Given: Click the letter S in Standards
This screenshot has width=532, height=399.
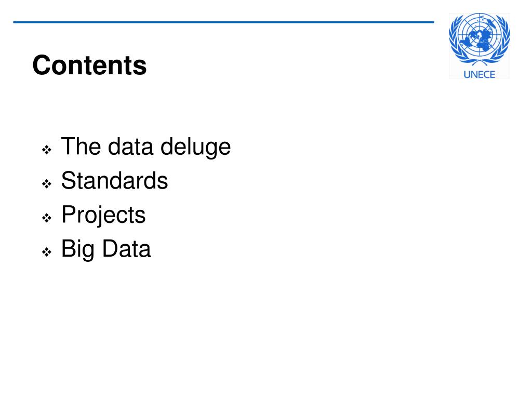Looking at the screenshot, I should (x=69, y=180).
